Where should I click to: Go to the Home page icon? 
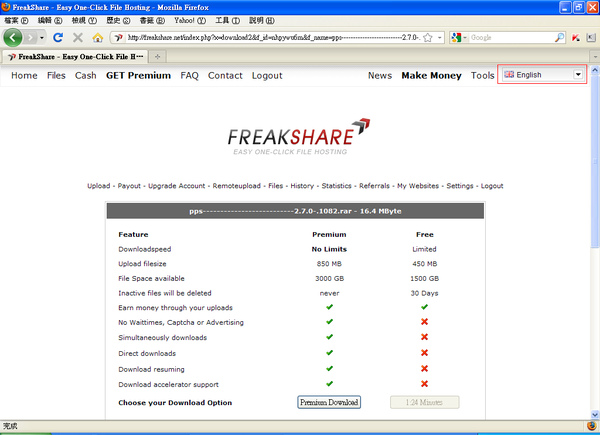[98, 37]
